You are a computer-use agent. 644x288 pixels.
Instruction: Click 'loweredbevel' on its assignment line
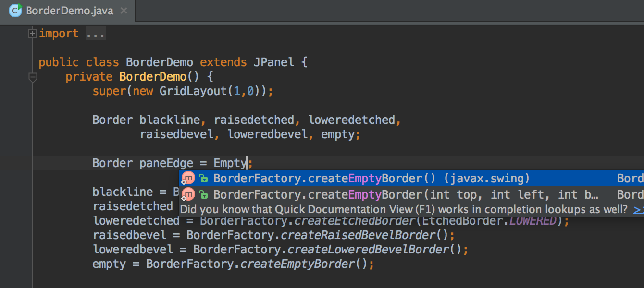point(133,250)
